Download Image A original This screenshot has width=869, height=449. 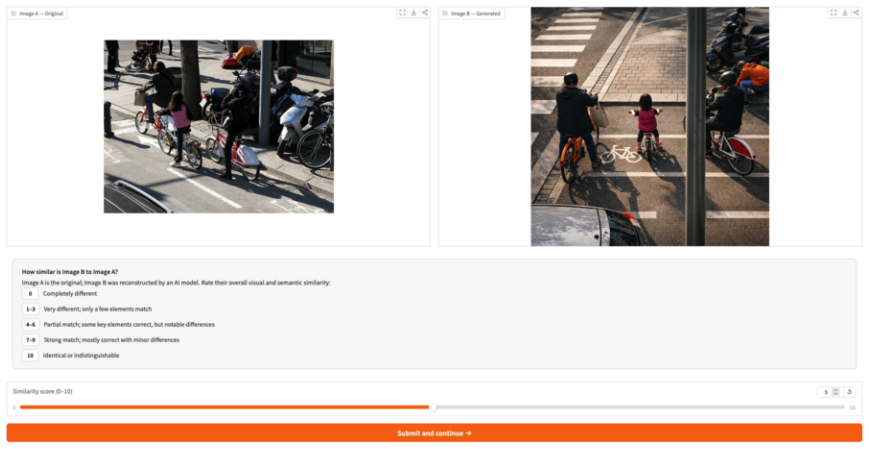click(413, 13)
